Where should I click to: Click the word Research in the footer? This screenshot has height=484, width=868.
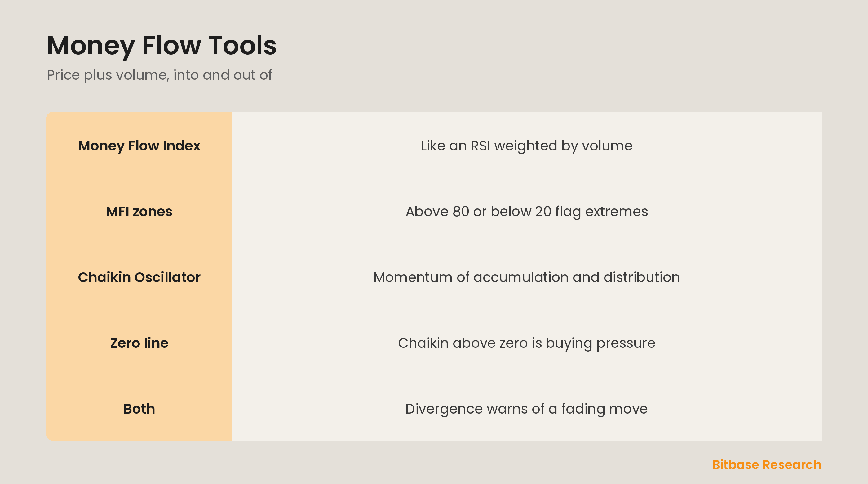[x=792, y=465]
